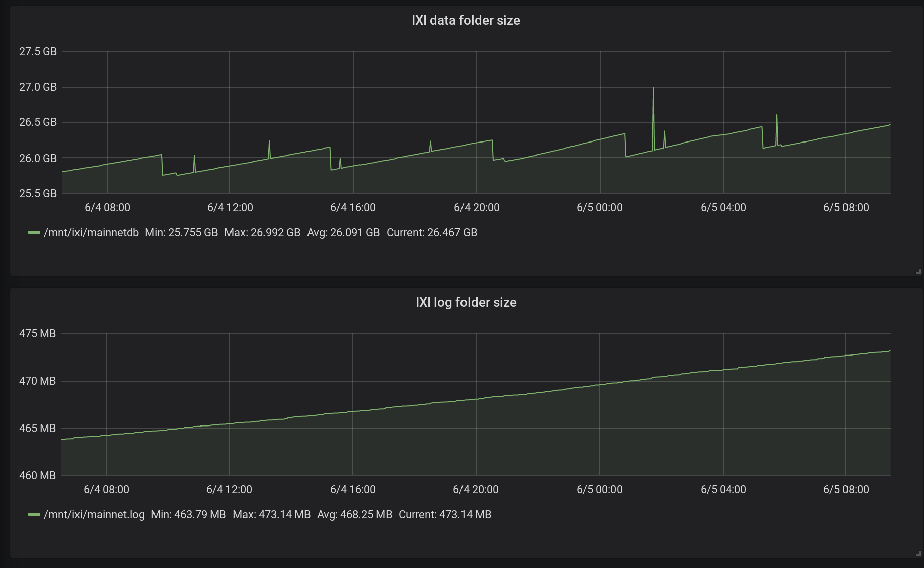The width and height of the screenshot is (924, 568).
Task: Click the 'Avg: 26.091 GB' legend value
Action: coord(343,233)
